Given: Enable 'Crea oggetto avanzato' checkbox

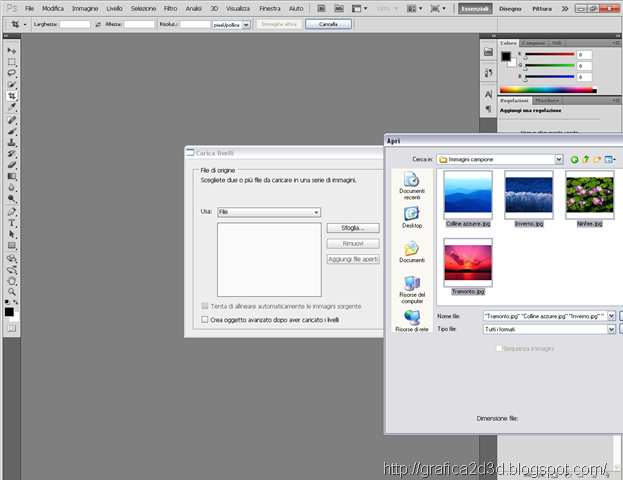Looking at the screenshot, I should tap(205, 320).
